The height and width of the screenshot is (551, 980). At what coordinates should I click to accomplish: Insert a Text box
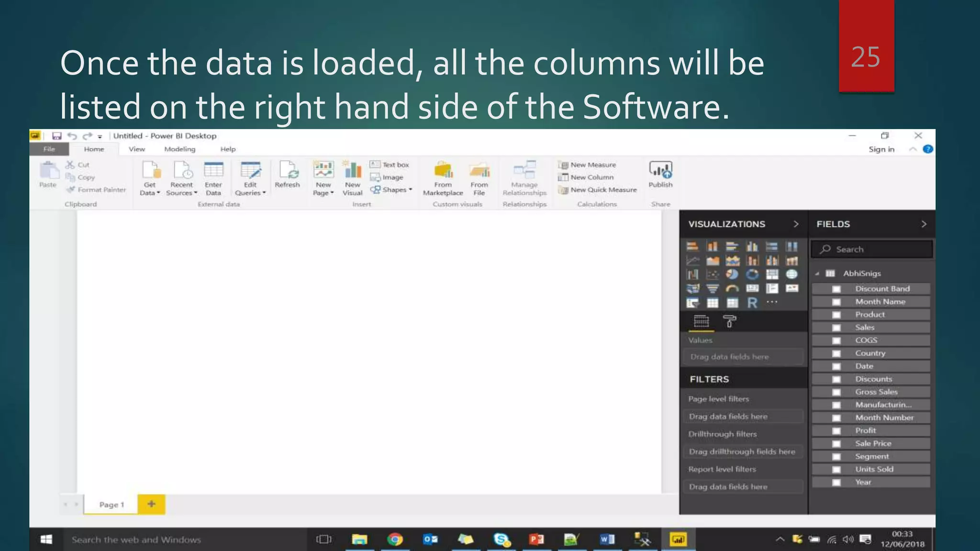click(x=390, y=165)
